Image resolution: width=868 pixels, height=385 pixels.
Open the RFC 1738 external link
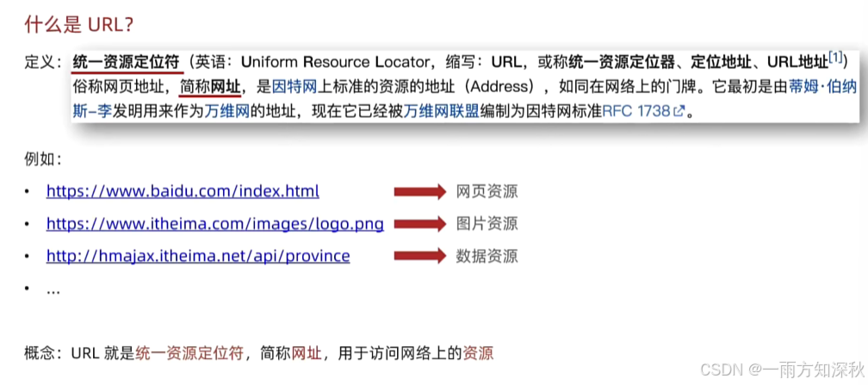click(636, 109)
